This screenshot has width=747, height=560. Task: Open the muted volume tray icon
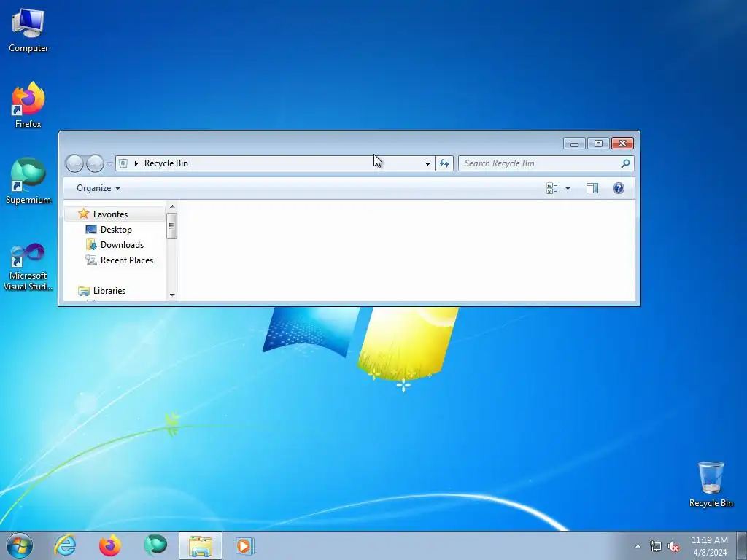pos(673,547)
